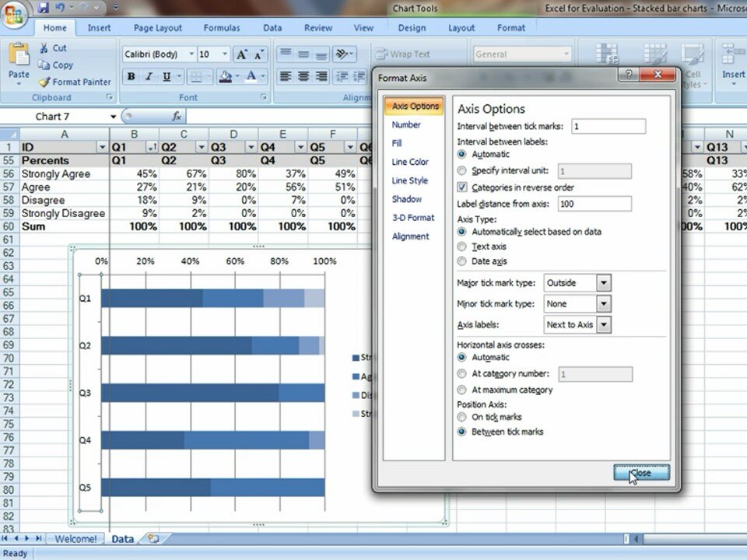Open the Axis labels dropdown
The height and width of the screenshot is (560, 747).
point(604,325)
